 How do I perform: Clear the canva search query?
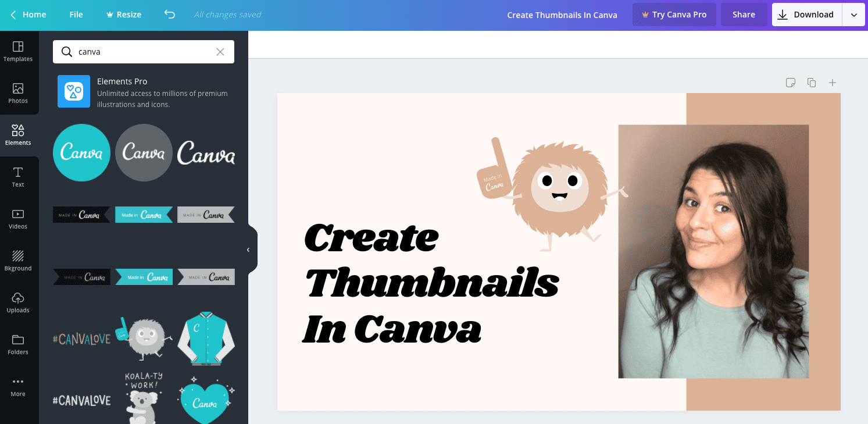[x=220, y=52]
